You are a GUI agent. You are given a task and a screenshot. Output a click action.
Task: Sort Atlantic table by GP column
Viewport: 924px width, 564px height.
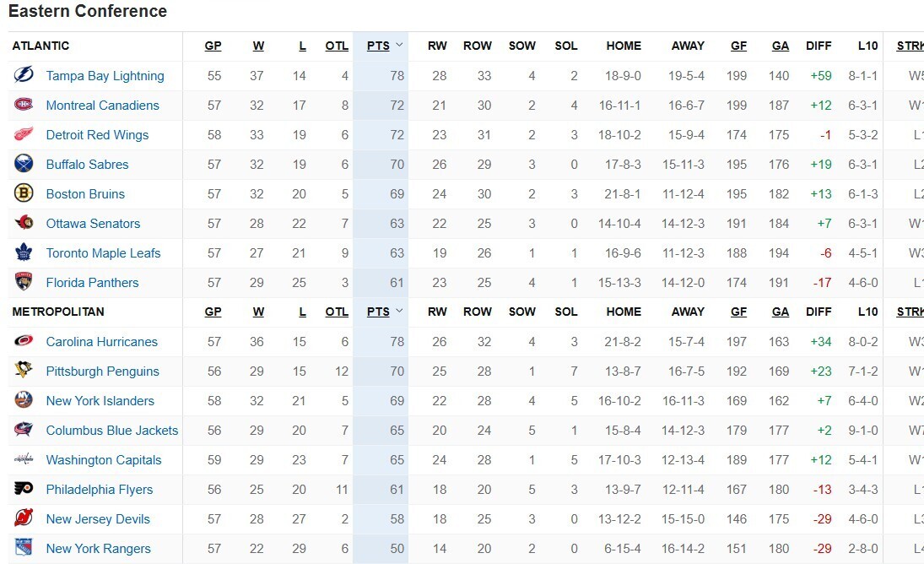click(x=213, y=46)
